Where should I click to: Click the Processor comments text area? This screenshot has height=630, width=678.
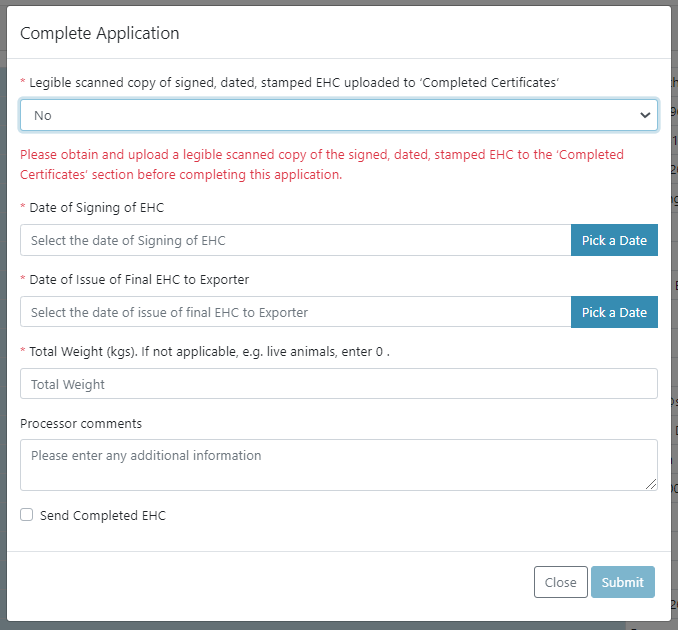pos(339,465)
